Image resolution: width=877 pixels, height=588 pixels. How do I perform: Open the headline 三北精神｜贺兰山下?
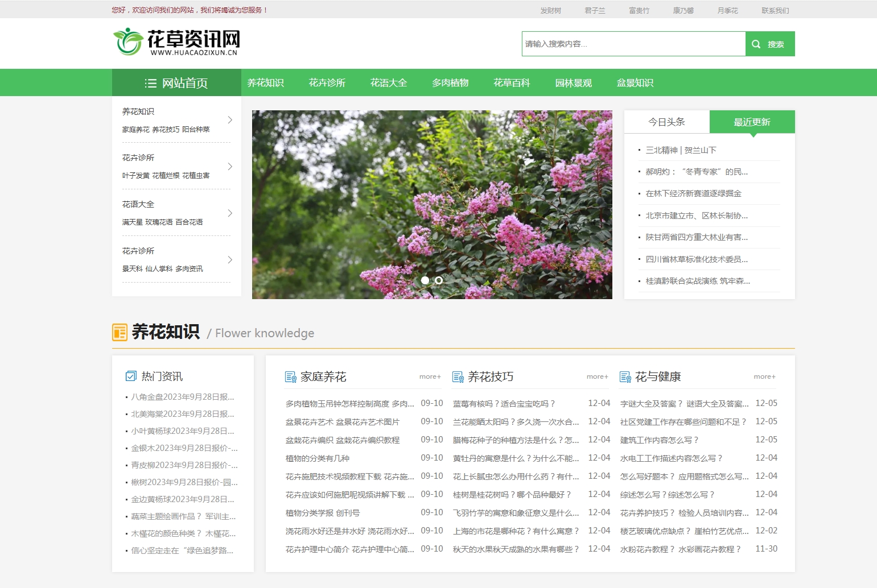(x=682, y=150)
